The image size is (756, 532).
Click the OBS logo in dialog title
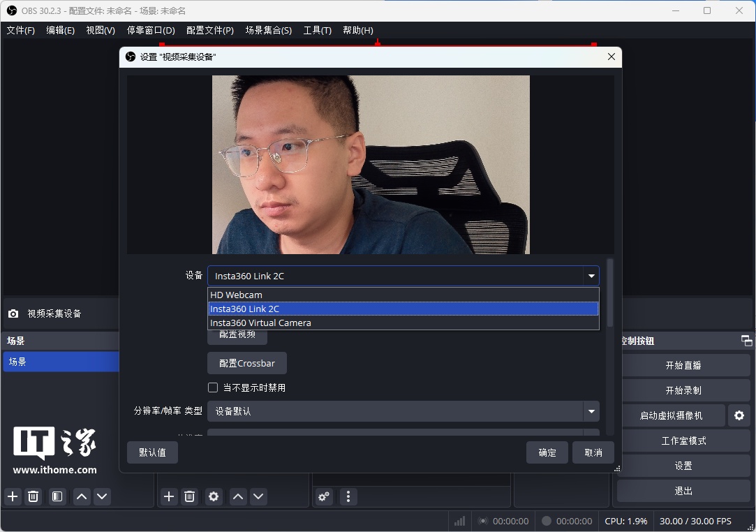click(130, 57)
